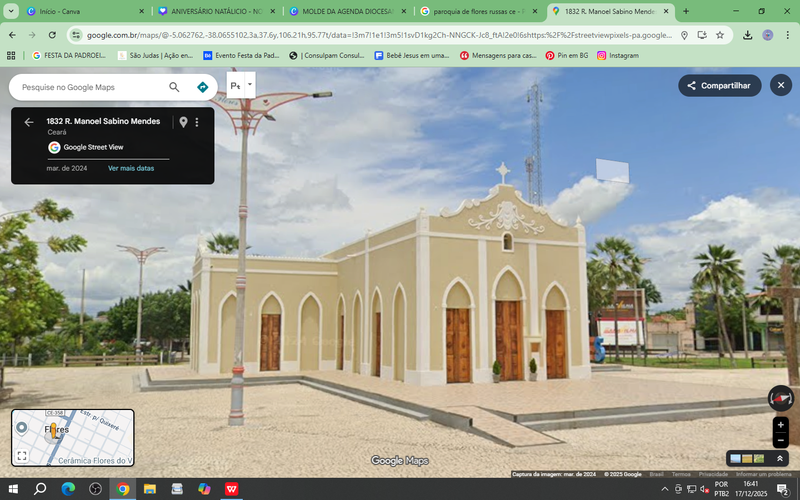Open Bebê Jesus em uma... bookmark
Image resolution: width=800 pixels, height=500 pixels.
coord(412,56)
